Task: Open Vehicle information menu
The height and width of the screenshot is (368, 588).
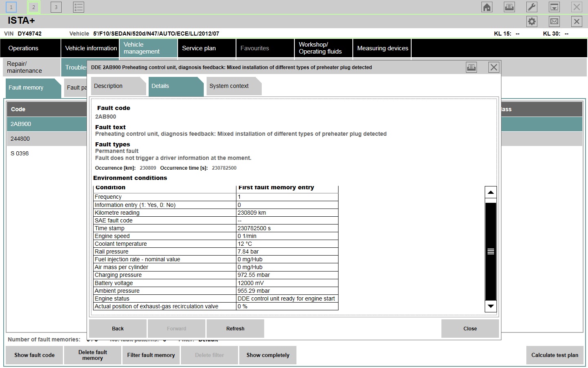Action: tap(90, 48)
